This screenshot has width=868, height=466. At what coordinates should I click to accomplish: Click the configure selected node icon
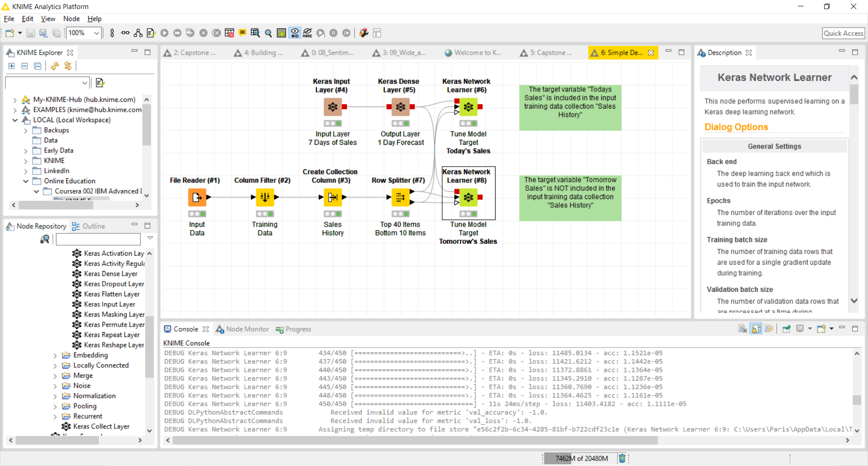point(151,33)
